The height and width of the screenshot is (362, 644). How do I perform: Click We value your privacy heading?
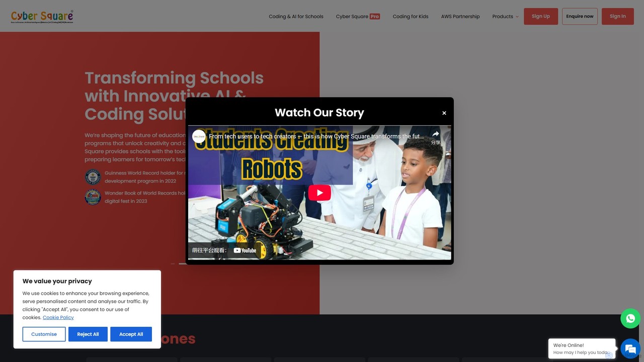pyautogui.click(x=57, y=281)
